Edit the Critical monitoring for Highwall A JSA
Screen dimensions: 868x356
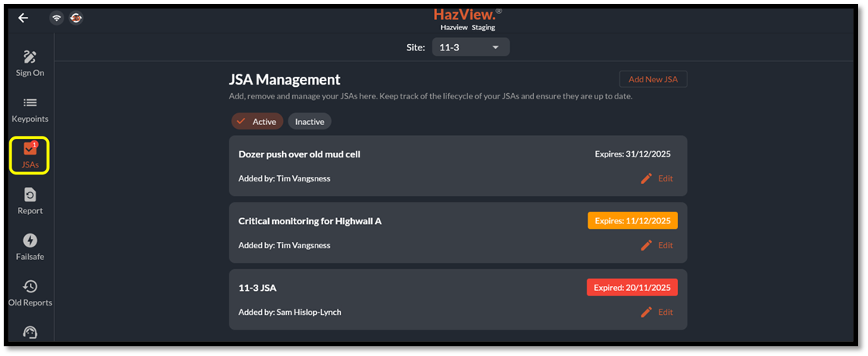click(656, 245)
